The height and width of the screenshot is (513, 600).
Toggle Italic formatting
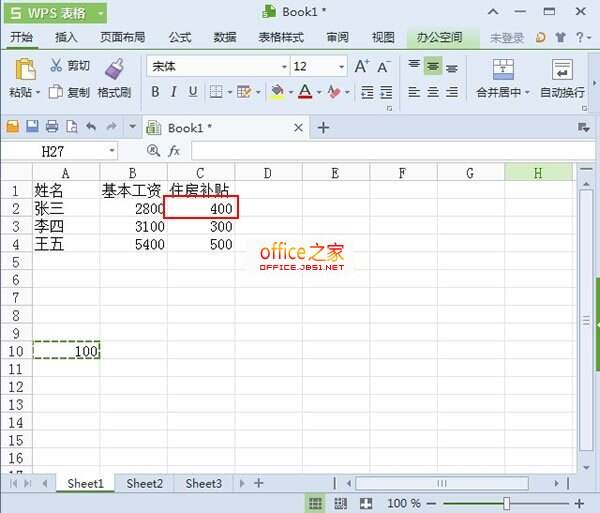tap(174, 92)
